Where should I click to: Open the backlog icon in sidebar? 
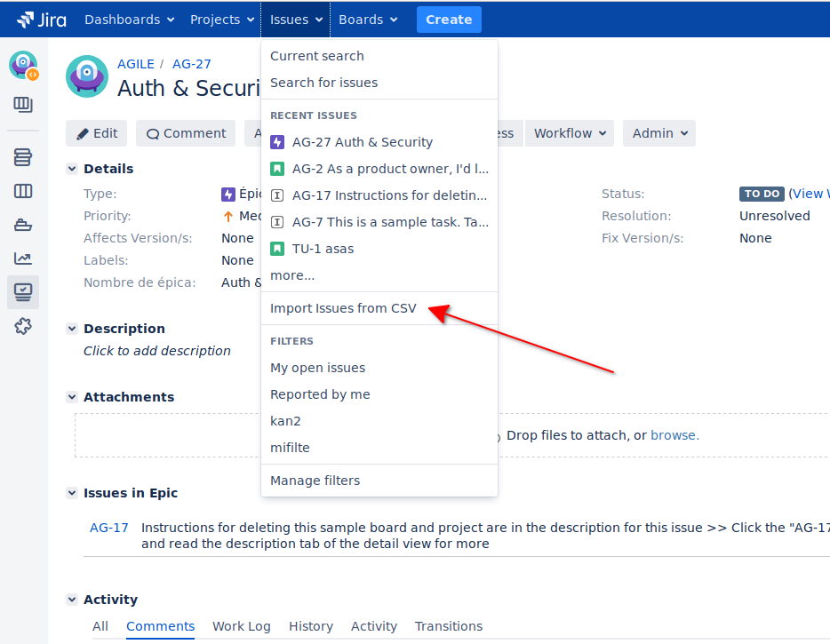23,157
